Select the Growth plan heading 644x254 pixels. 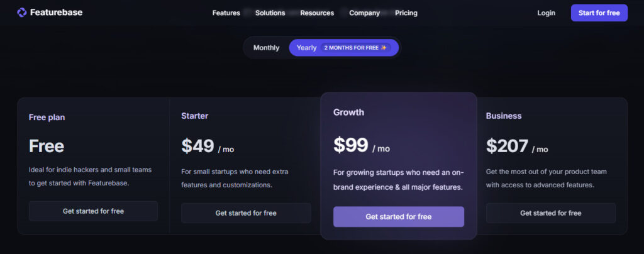point(348,113)
